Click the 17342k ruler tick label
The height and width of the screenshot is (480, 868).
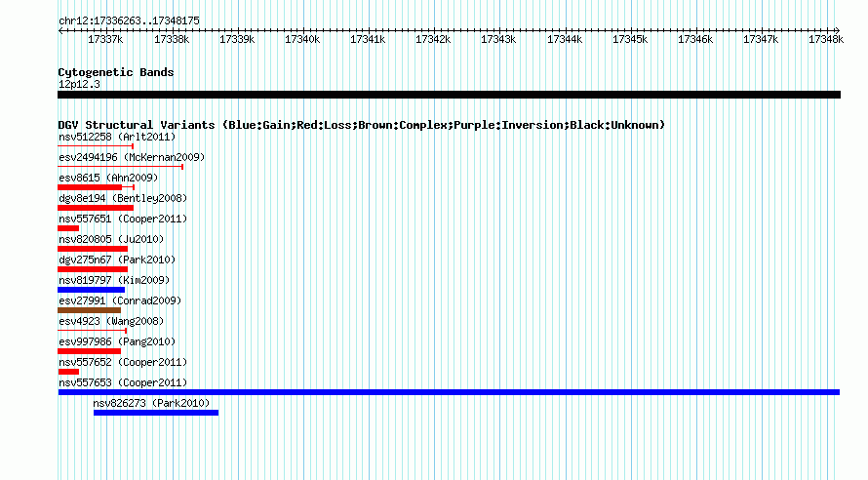point(433,39)
